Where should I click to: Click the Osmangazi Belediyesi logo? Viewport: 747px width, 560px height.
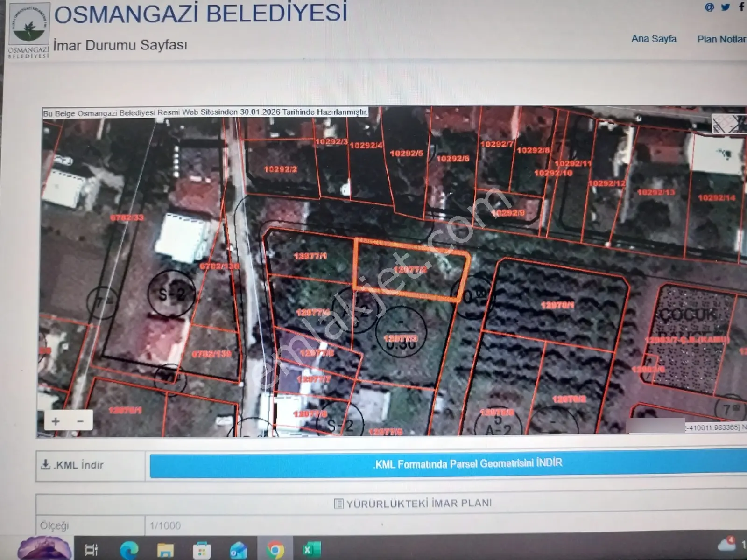coord(29,31)
